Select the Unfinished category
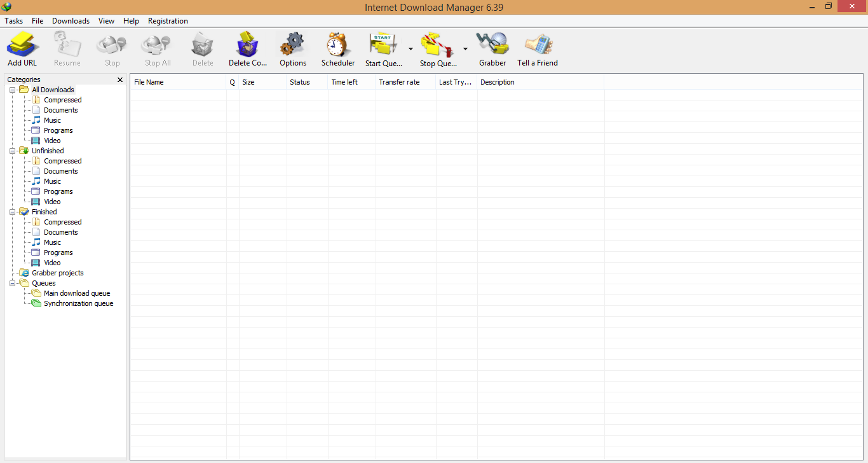The height and width of the screenshot is (463, 868). click(x=48, y=151)
